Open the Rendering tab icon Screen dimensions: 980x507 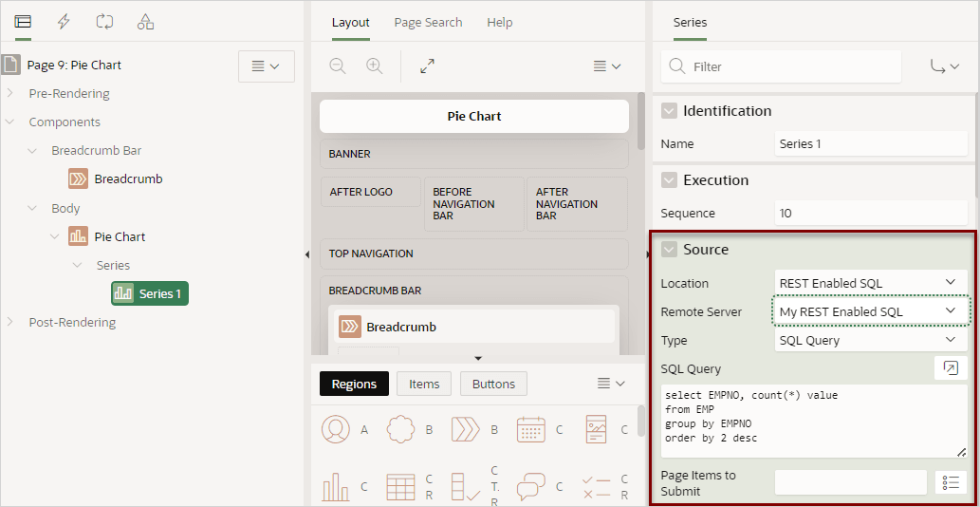23,22
